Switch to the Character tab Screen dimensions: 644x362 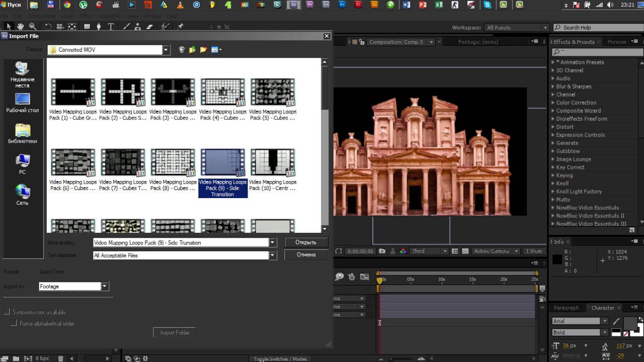(x=603, y=308)
